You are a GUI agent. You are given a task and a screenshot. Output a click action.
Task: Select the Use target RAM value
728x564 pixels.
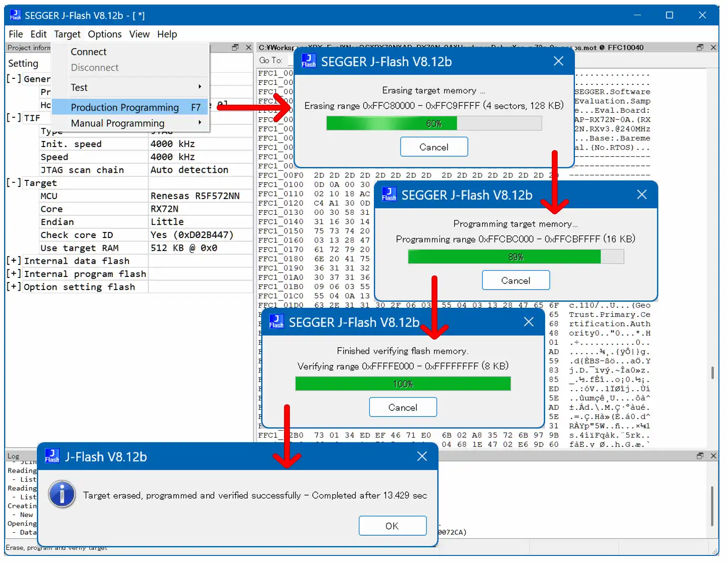pyautogui.click(x=201, y=248)
